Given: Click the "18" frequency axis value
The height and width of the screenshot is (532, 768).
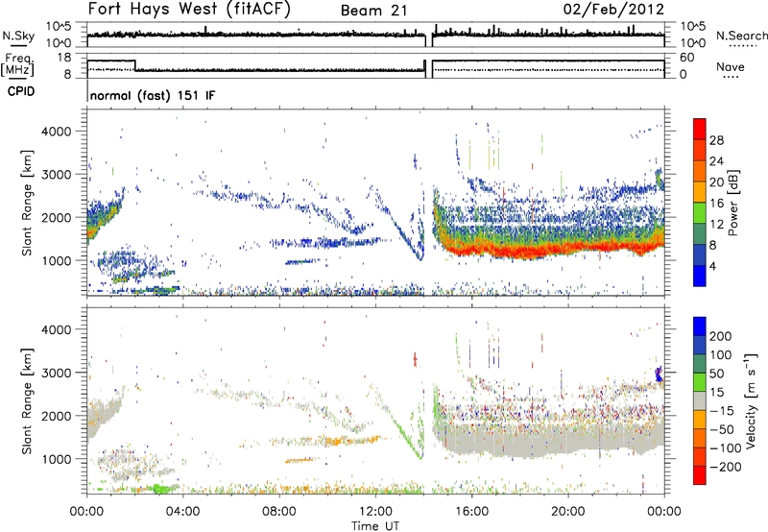Looking at the screenshot, I should coord(64,58).
